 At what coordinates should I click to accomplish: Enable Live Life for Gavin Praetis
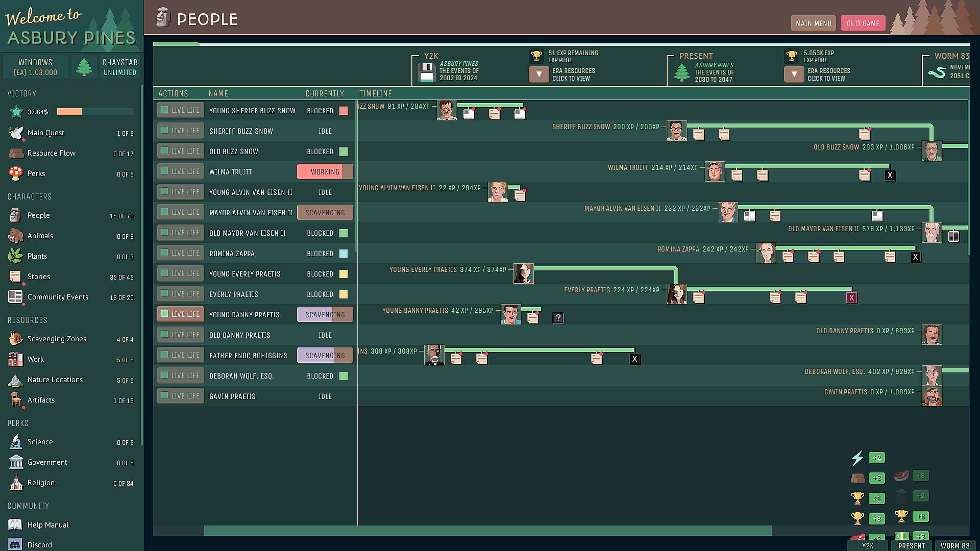point(181,396)
